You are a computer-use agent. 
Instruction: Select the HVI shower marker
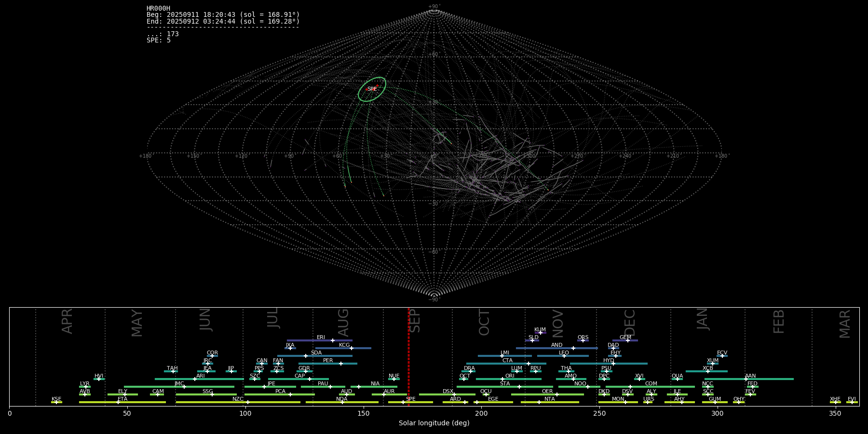[x=99, y=379]
